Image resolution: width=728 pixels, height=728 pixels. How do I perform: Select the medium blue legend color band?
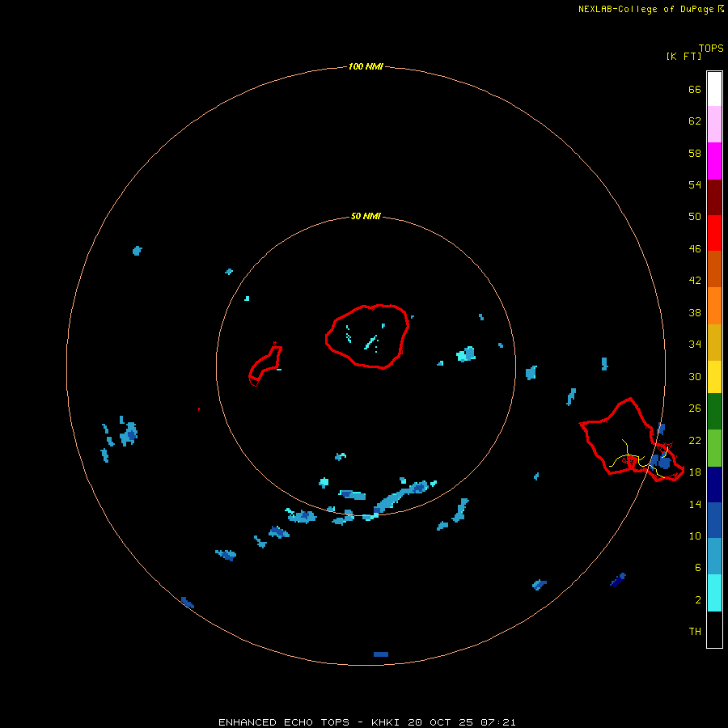coord(714,520)
